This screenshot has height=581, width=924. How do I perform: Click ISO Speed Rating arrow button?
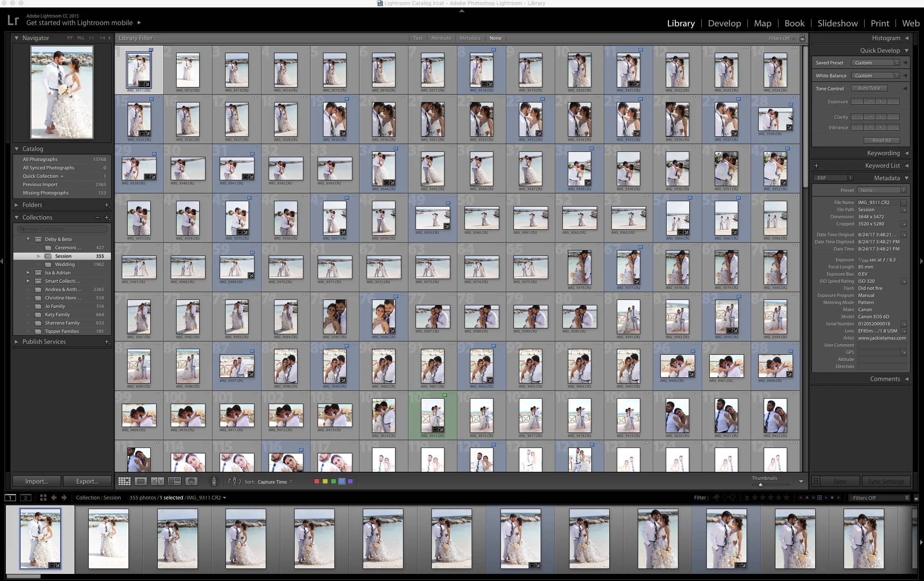pyautogui.click(x=904, y=281)
